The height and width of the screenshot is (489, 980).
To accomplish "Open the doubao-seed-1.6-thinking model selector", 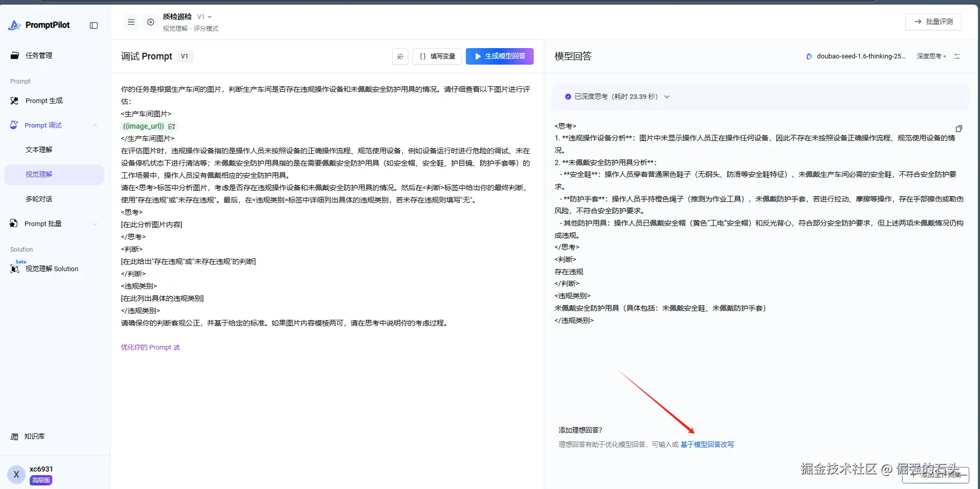I will 856,56.
